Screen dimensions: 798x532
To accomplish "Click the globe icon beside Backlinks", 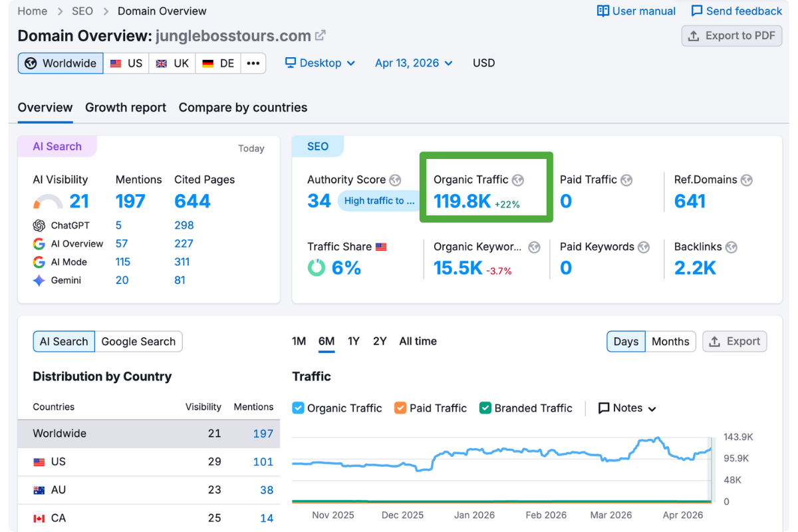I will pos(731,247).
